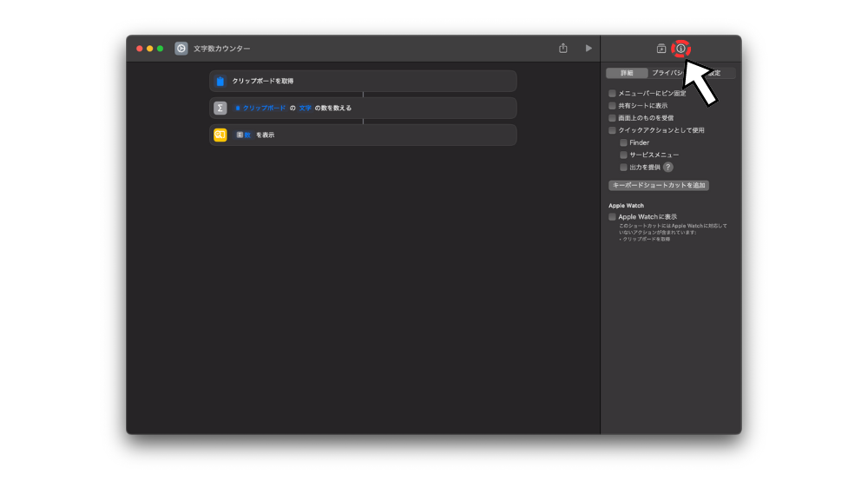Image resolution: width=868 pixels, height=488 pixels.
Task: Change the 文字 count type parameter
Action: click(x=305, y=108)
